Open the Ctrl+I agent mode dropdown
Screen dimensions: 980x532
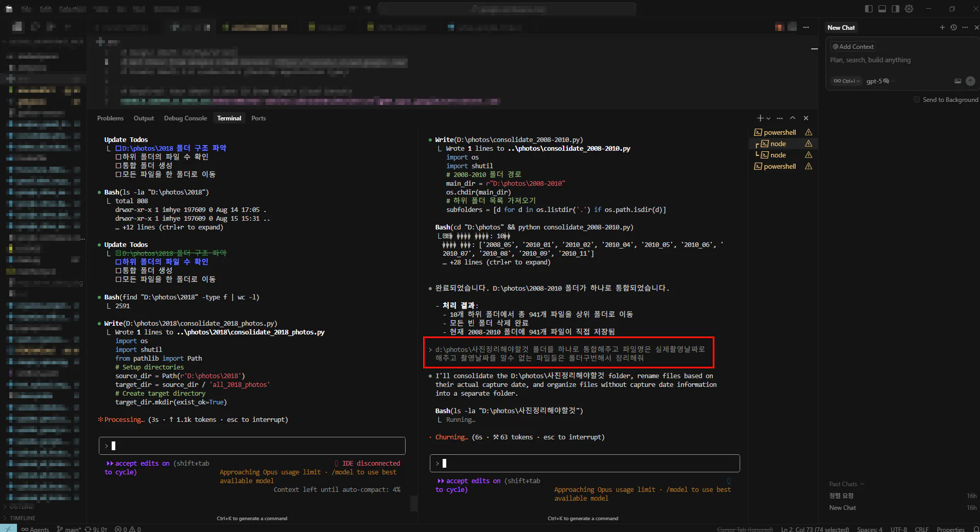pyautogui.click(x=847, y=81)
